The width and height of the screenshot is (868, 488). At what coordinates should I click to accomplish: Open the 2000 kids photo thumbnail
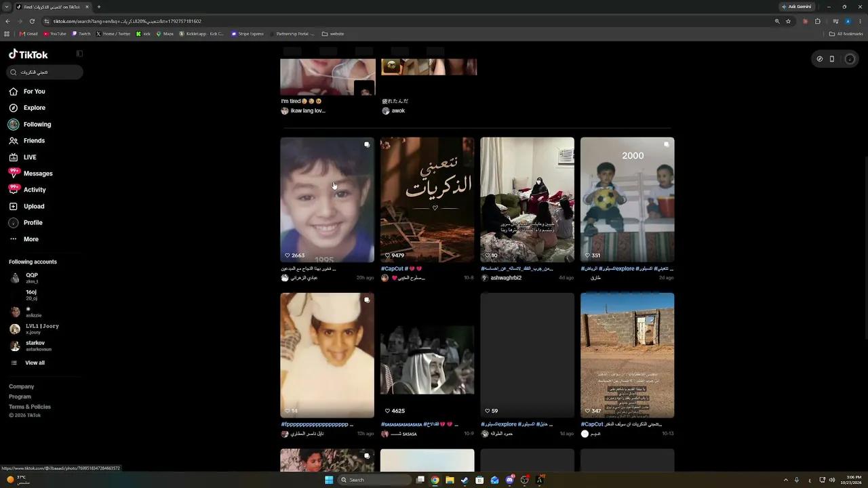pos(627,200)
